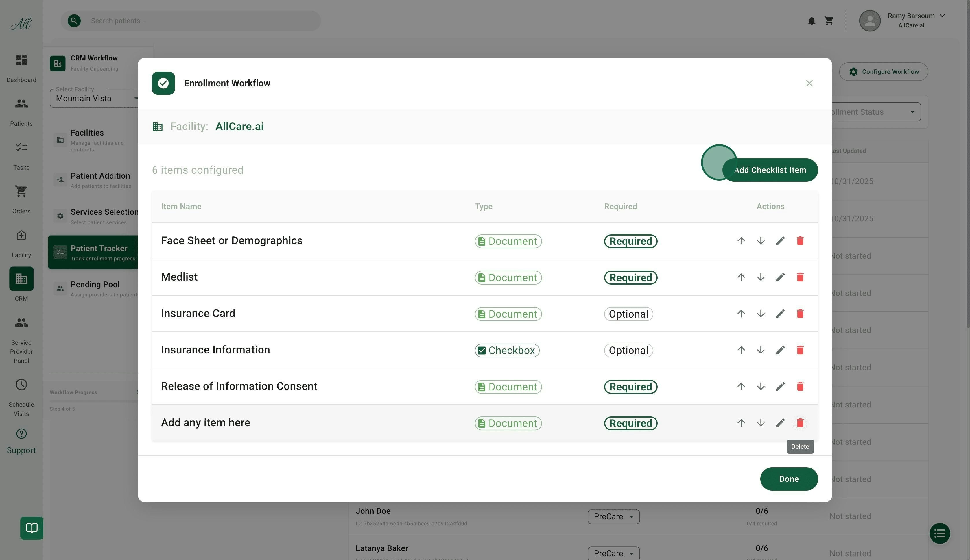Delete the Medlist checklist item
Image resolution: width=970 pixels, height=560 pixels.
point(800,277)
